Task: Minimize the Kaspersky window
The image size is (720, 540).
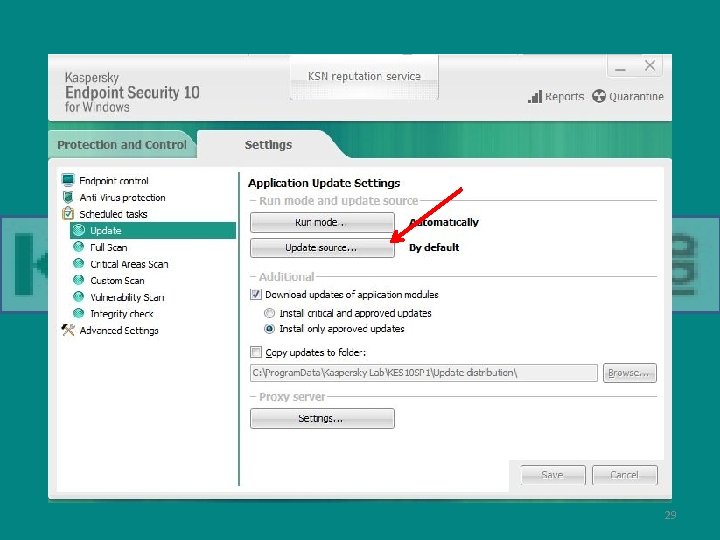Action: click(x=620, y=67)
